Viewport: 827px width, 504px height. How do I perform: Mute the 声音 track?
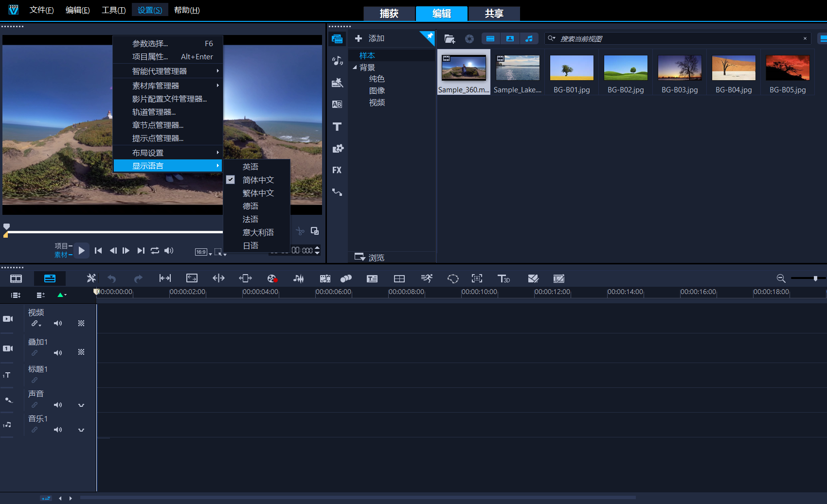click(x=58, y=405)
